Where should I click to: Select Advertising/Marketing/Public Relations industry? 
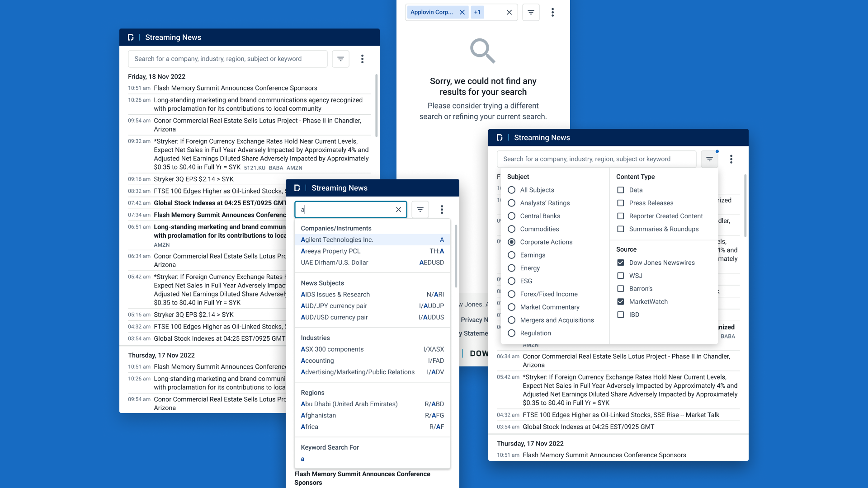(373, 372)
